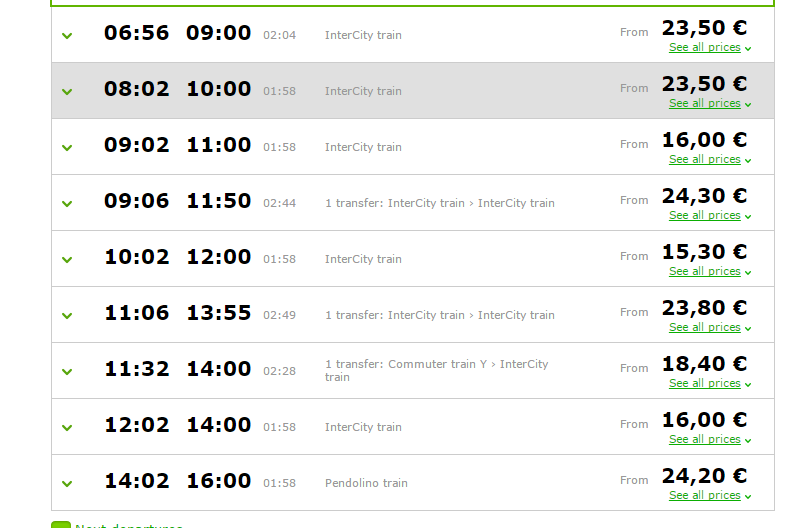See all prices for the 06:56 train
Viewport: 785px width, 528px height.
[x=705, y=48]
